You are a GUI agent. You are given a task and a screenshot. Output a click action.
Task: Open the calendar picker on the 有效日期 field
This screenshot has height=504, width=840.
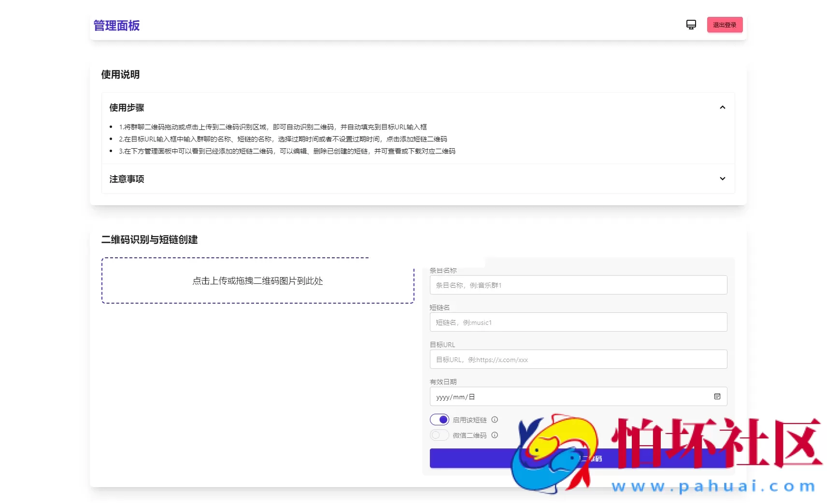[x=717, y=396]
